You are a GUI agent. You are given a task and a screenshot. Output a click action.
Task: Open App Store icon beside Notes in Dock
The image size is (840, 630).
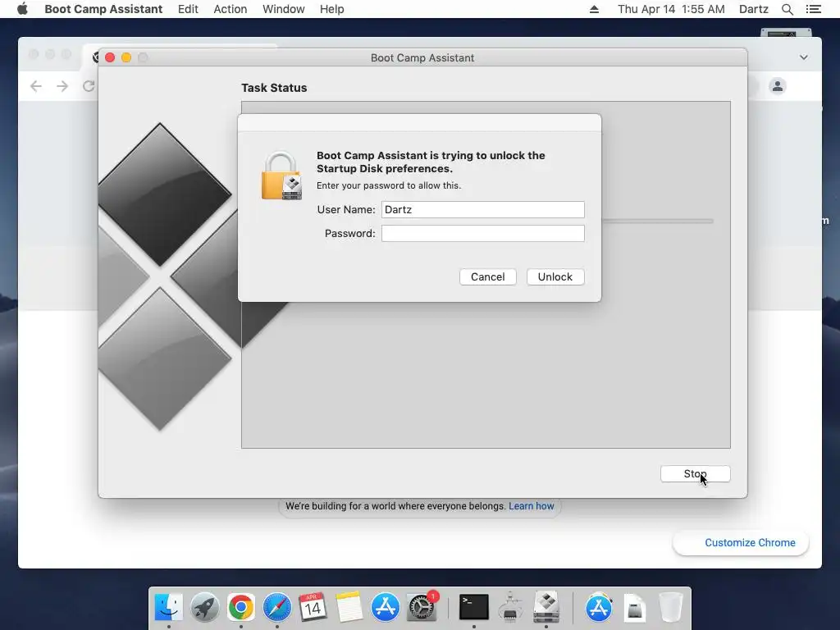click(386, 608)
